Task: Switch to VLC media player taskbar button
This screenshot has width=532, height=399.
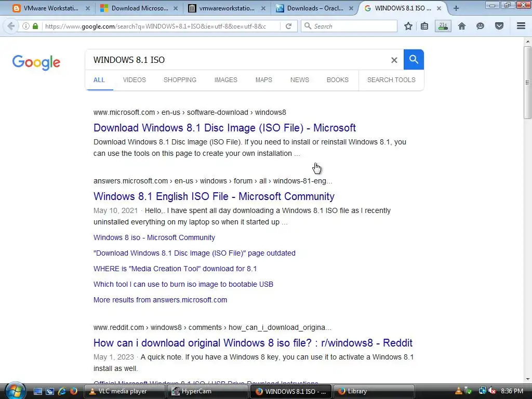Action: coord(124,391)
